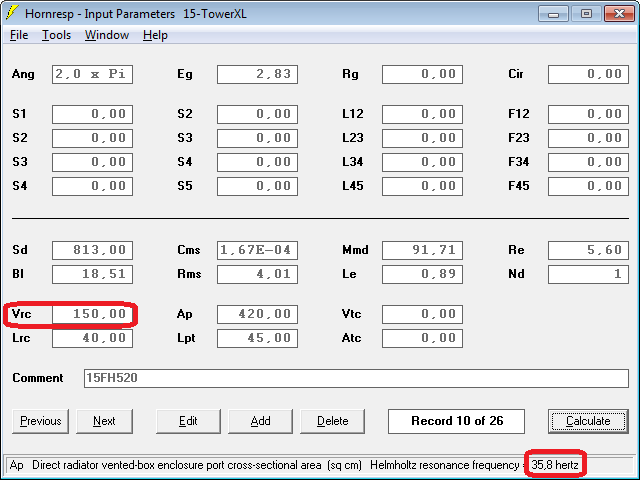This screenshot has width=640, height=480.
Task: Select the Nd field showing 1
Action: (588, 274)
